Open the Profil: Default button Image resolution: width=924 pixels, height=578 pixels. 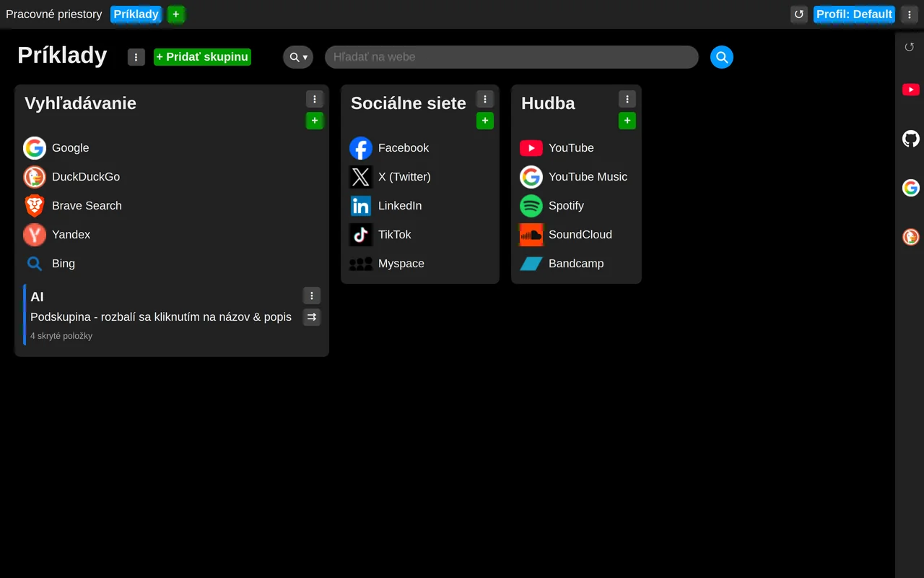point(855,14)
